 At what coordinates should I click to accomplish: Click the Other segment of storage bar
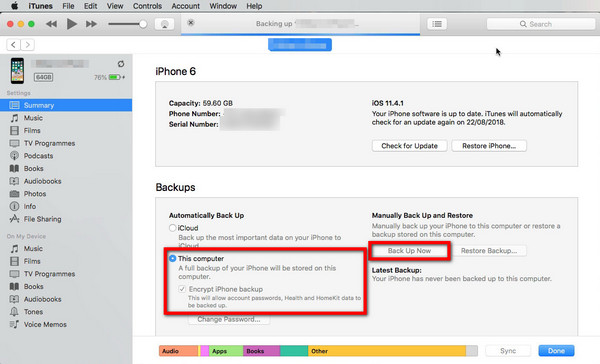[387, 351]
